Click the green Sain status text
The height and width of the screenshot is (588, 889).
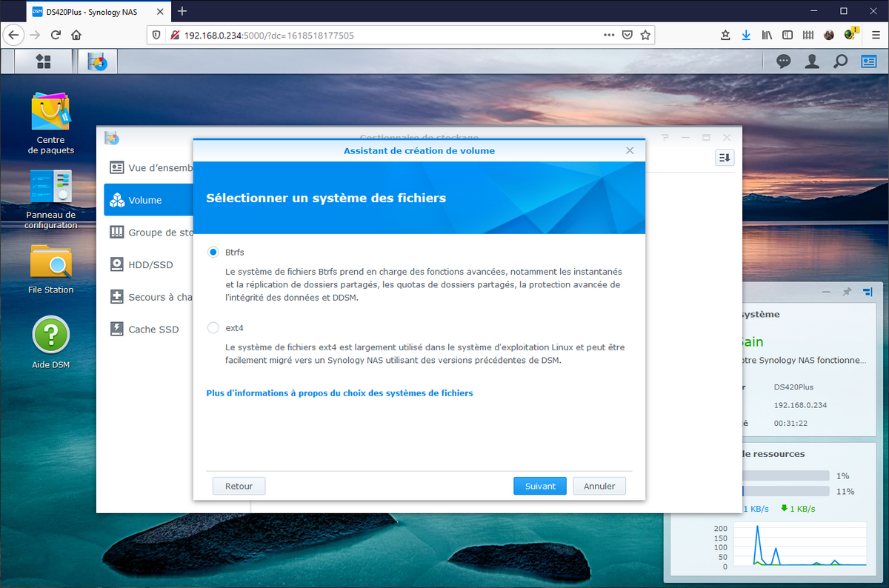[751, 342]
